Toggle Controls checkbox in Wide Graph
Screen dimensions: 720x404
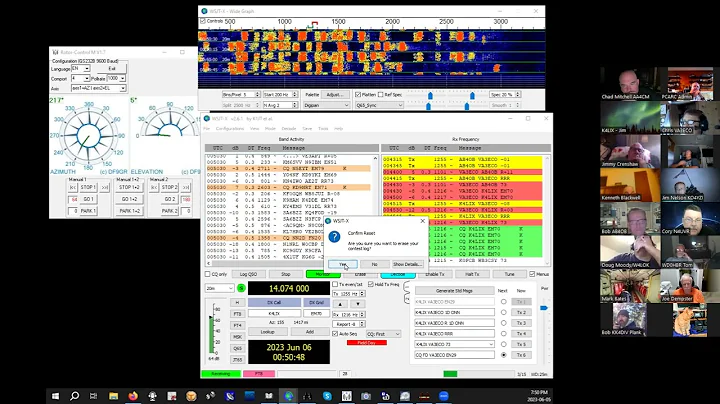tap(202, 21)
